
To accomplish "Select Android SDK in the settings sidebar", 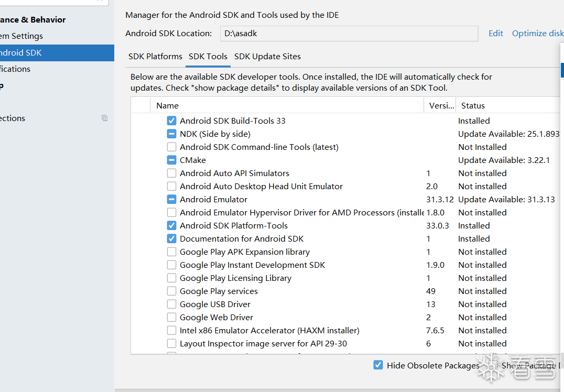I will click(57, 53).
